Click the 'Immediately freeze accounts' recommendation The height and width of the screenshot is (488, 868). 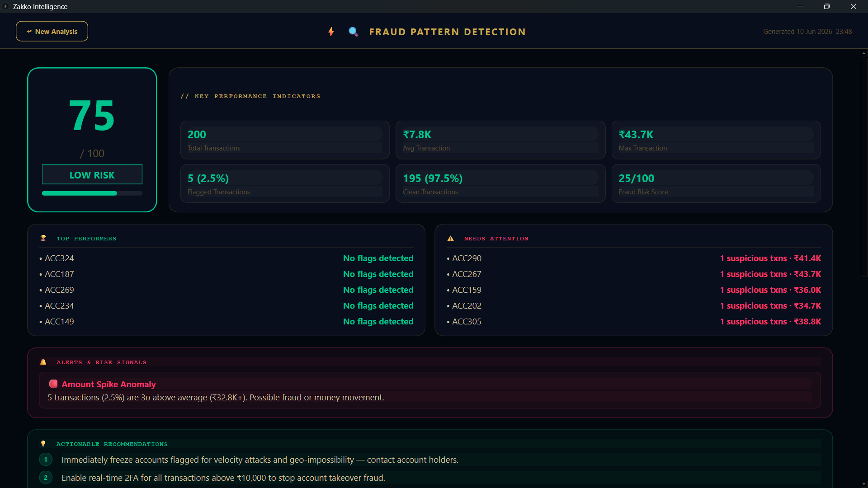[x=260, y=460]
